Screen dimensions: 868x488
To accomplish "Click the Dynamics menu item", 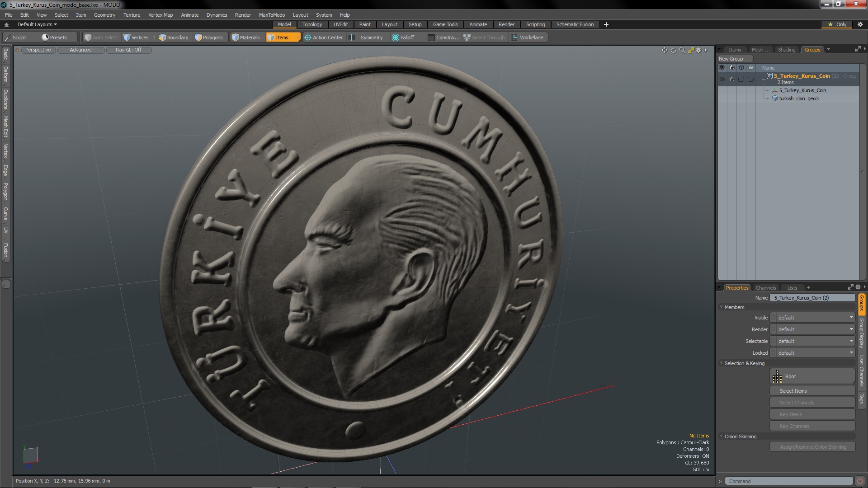I will [x=217, y=14].
